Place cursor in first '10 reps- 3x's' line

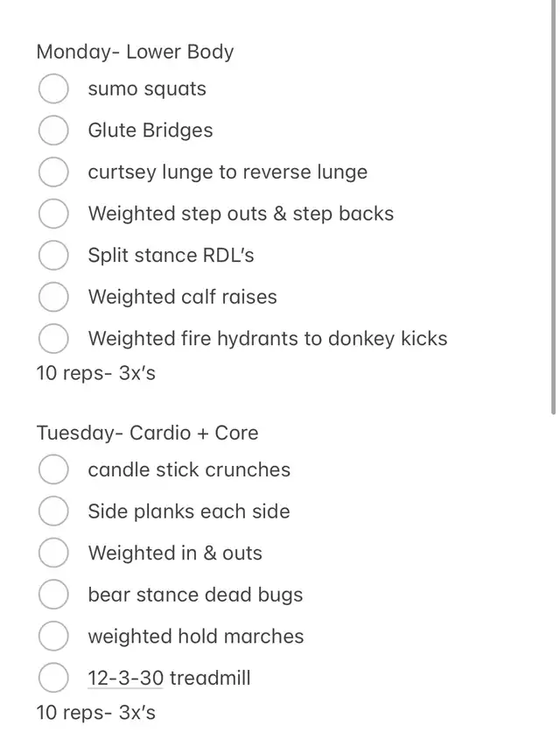tap(95, 373)
